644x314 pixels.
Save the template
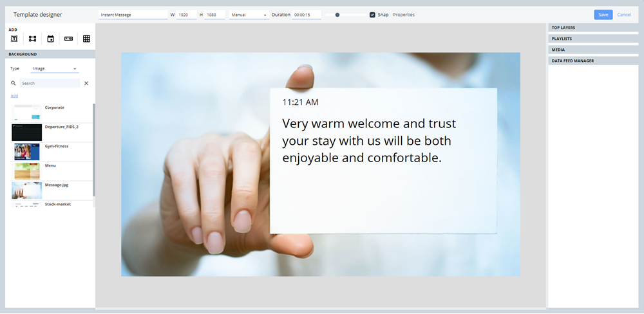603,14
